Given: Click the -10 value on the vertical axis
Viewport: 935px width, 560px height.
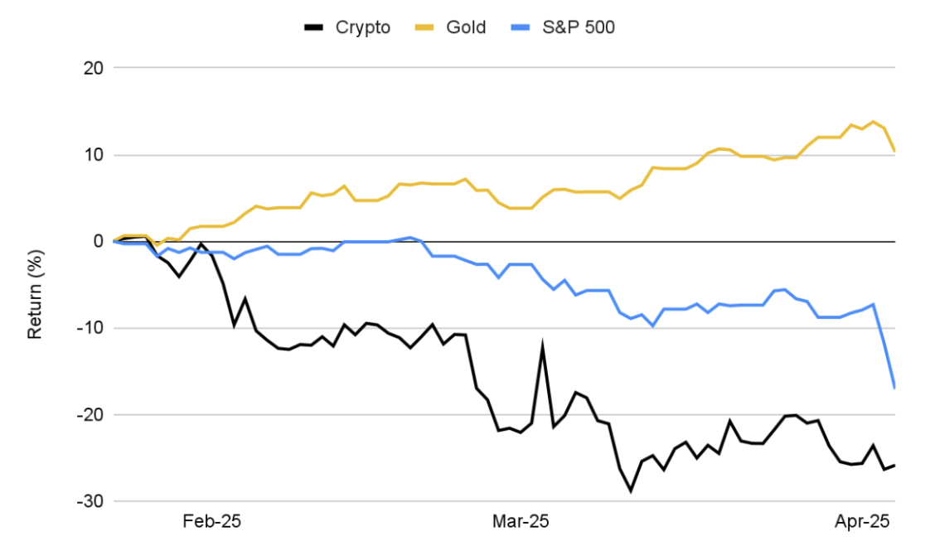Looking at the screenshot, I should [90, 328].
